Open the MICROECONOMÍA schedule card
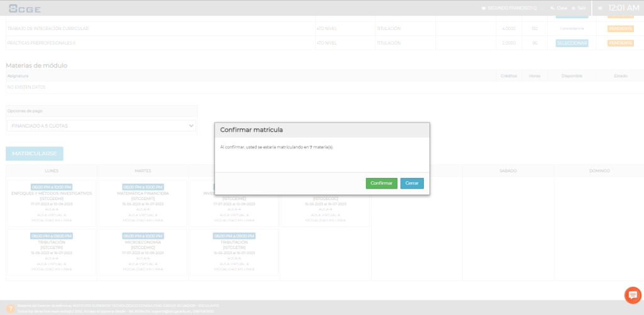The width and height of the screenshot is (644, 315). [x=143, y=252]
